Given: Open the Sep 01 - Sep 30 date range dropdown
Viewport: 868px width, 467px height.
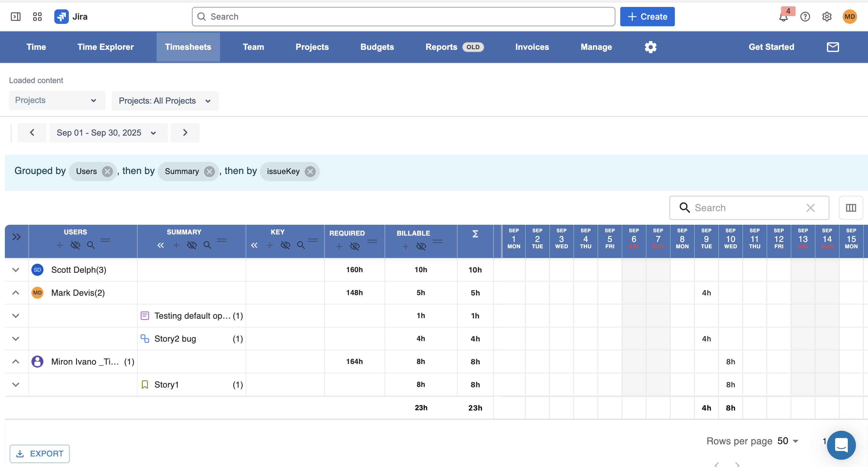Looking at the screenshot, I should tap(108, 133).
